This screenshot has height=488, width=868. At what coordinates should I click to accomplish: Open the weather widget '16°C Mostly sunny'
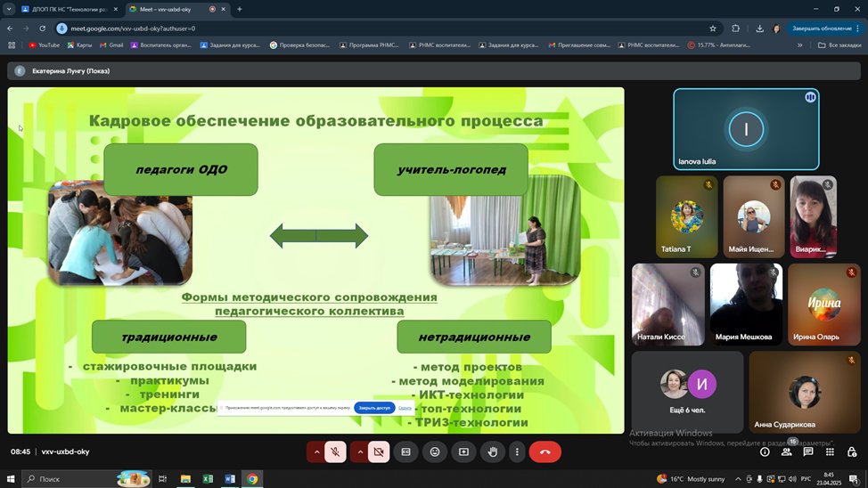tap(691, 479)
